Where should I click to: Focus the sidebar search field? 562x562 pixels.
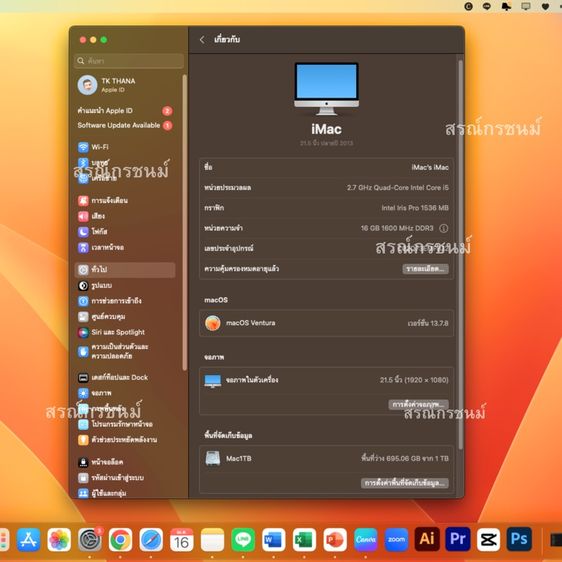129,61
